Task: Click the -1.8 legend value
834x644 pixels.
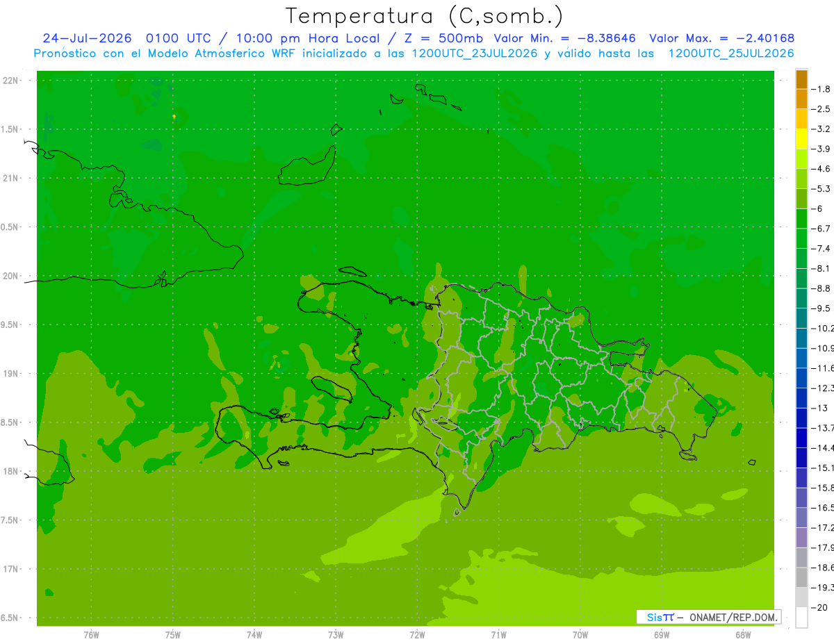Action: point(821,89)
